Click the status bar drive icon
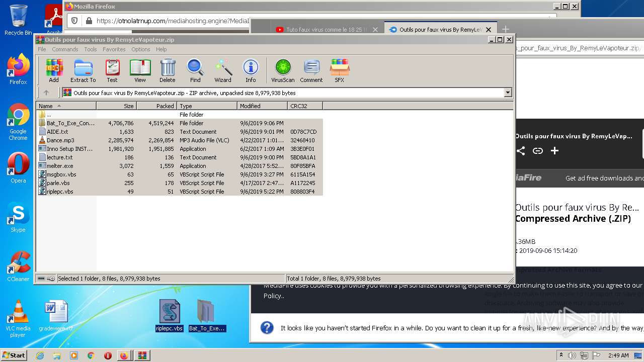 41,279
